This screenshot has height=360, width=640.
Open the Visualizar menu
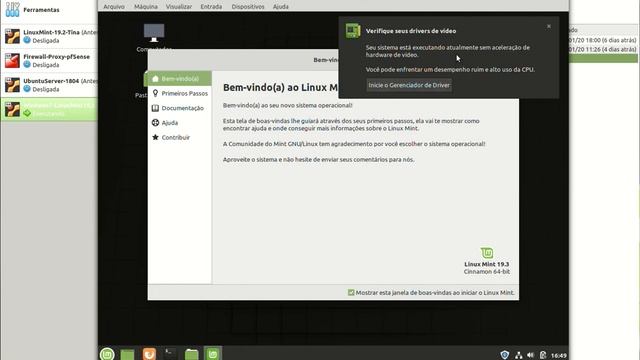(x=179, y=7)
